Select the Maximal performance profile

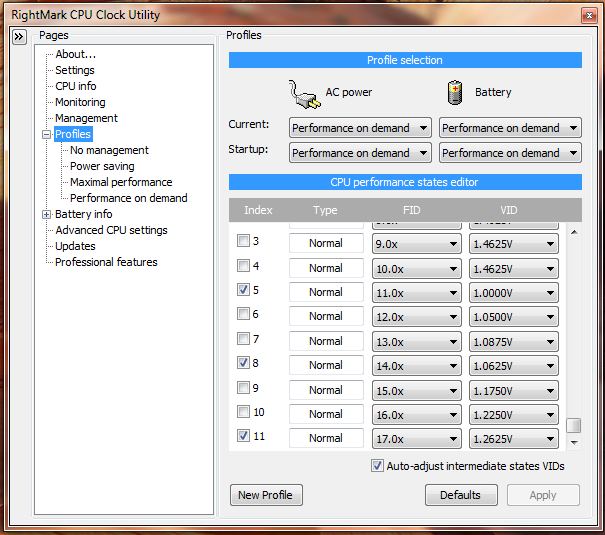(x=121, y=182)
